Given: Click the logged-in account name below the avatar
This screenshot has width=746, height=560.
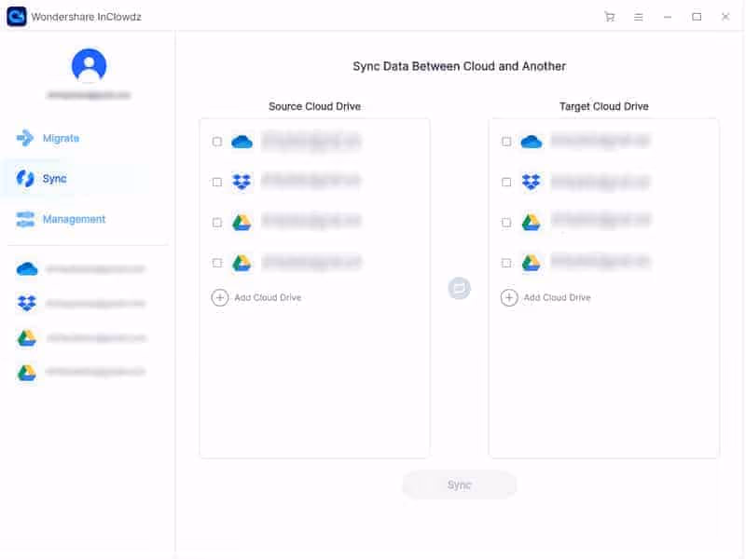Looking at the screenshot, I should [x=88, y=95].
